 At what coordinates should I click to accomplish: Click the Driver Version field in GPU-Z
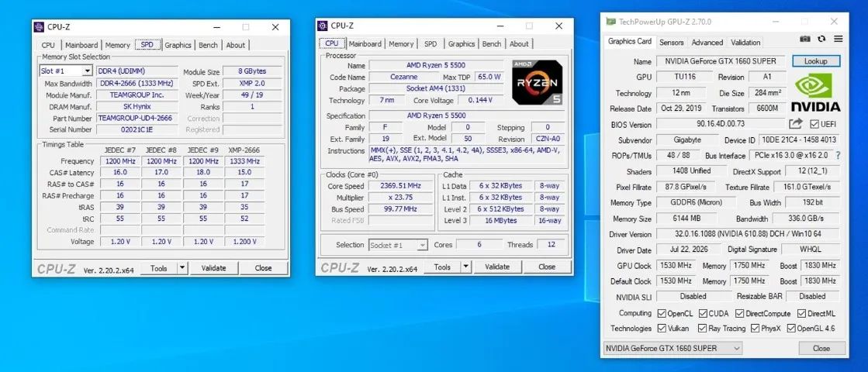749,234
